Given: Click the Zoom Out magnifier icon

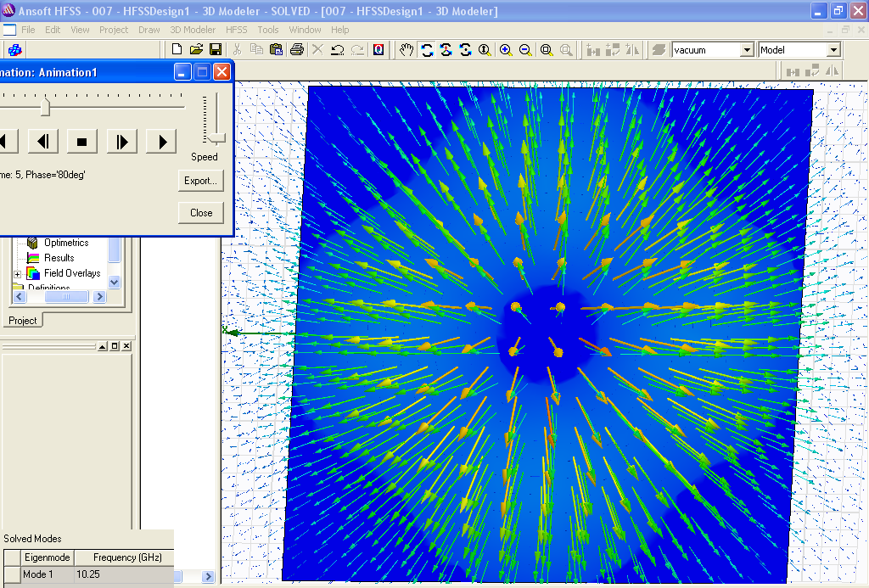Looking at the screenshot, I should [525, 50].
